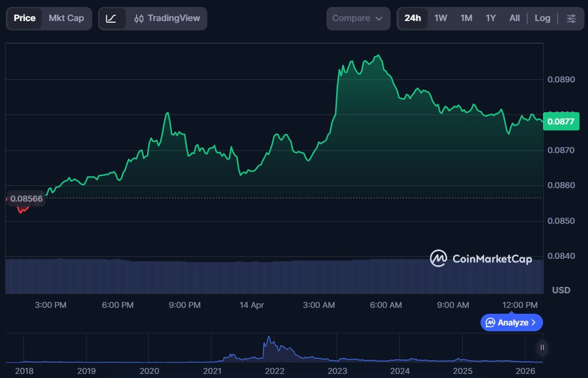Select the 1W time range tab
The width and height of the screenshot is (588, 378).
pyautogui.click(x=440, y=18)
